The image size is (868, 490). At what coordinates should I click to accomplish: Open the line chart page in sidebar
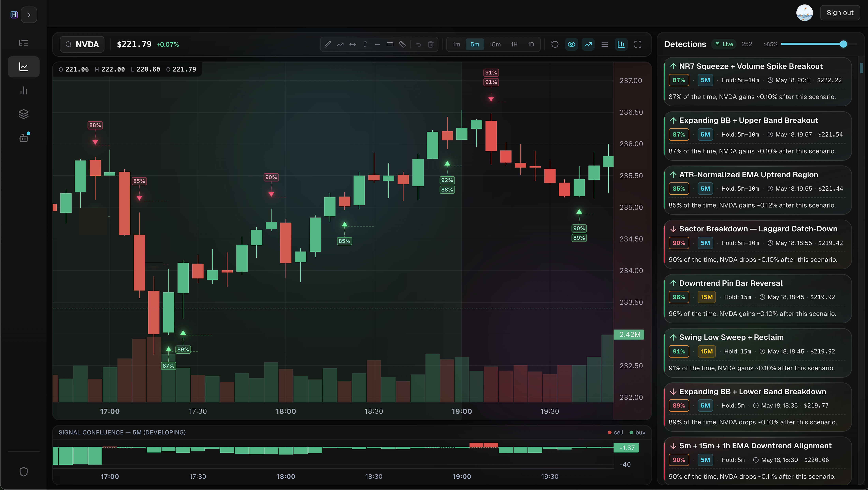[24, 67]
